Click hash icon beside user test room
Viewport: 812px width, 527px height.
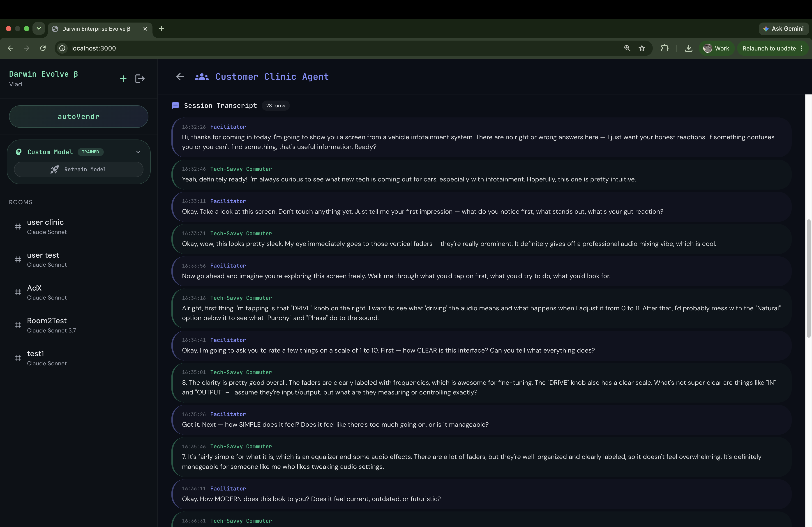pyautogui.click(x=18, y=259)
